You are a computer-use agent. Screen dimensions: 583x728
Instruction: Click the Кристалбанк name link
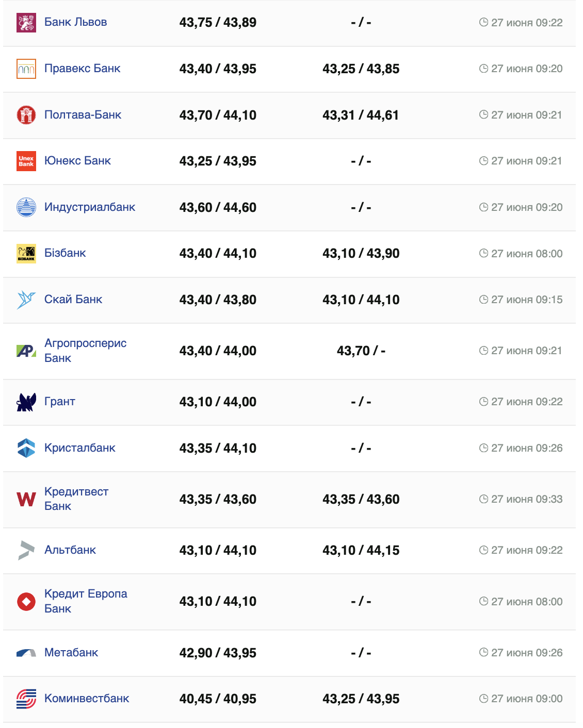[80, 448]
